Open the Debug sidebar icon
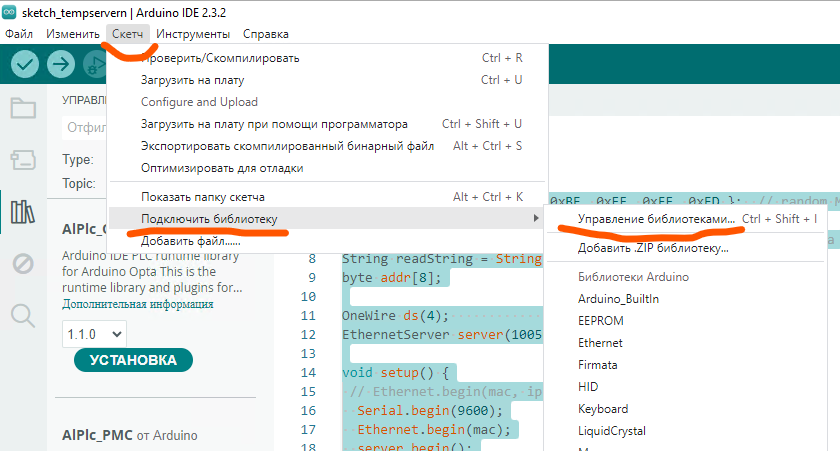 coord(23,264)
